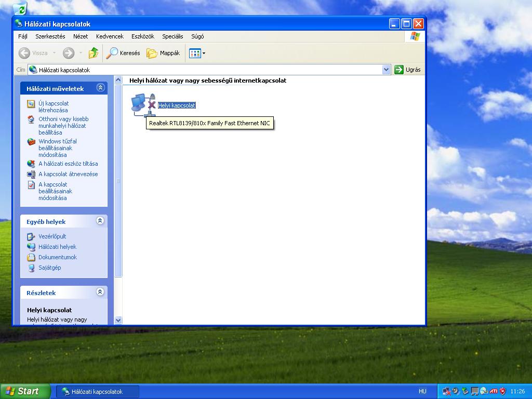
Task: Select the Helyi kapcsolat network connection icon
Action: 143,104
